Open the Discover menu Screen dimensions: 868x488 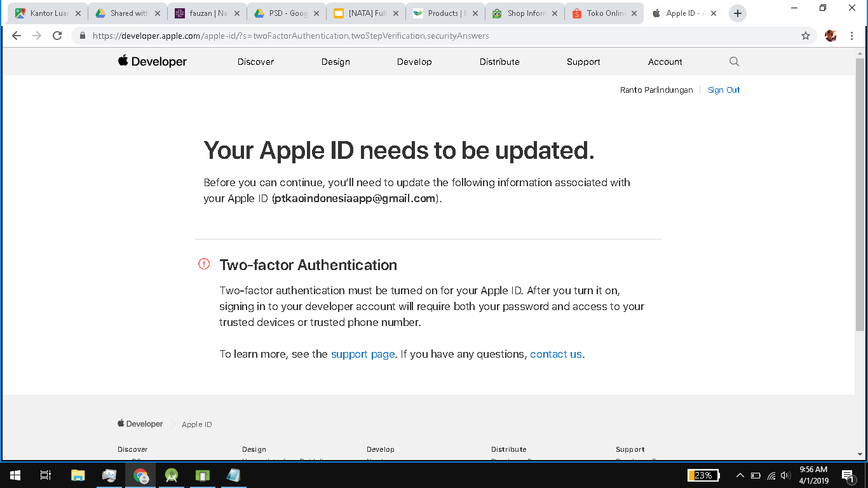coord(255,62)
